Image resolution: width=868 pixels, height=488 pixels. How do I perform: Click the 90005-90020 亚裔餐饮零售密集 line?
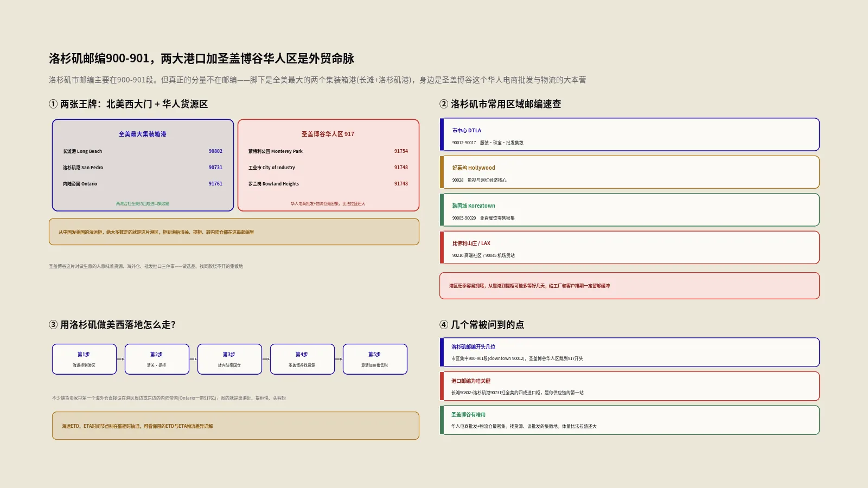[483, 218]
